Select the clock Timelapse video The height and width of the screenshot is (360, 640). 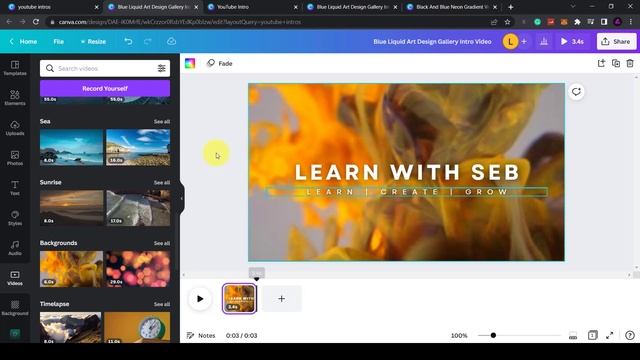point(137,327)
